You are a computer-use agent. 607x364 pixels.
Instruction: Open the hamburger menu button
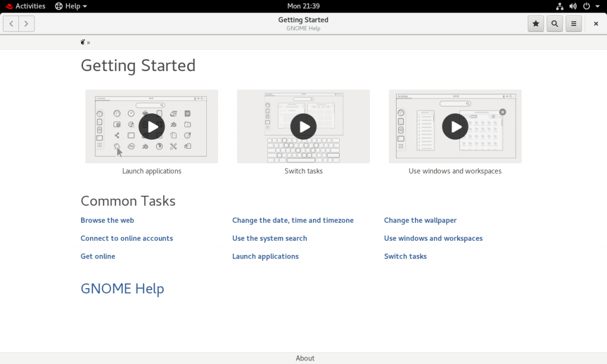click(574, 24)
